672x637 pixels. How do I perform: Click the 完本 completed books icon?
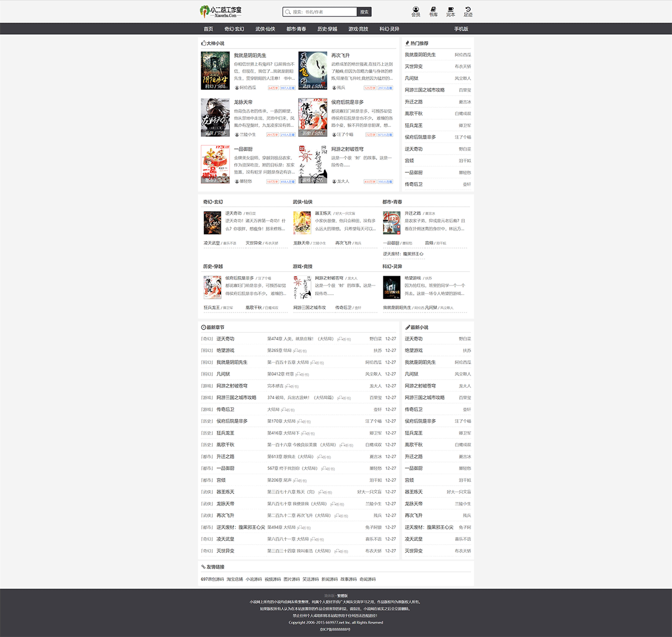(x=450, y=11)
